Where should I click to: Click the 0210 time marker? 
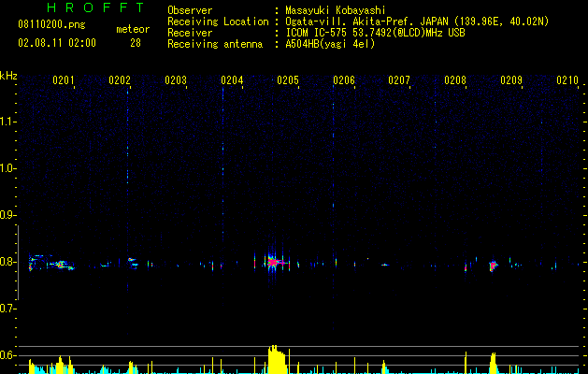click(x=567, y=80)
